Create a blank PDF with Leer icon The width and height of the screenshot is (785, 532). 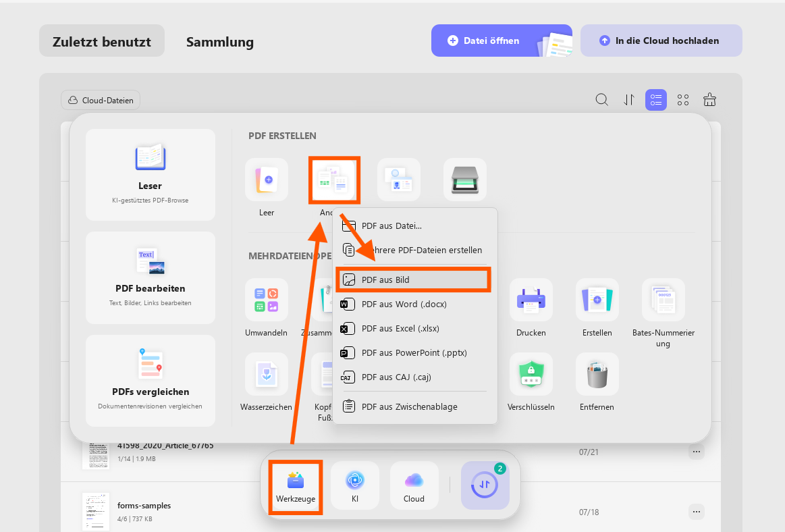click(267, 180)
